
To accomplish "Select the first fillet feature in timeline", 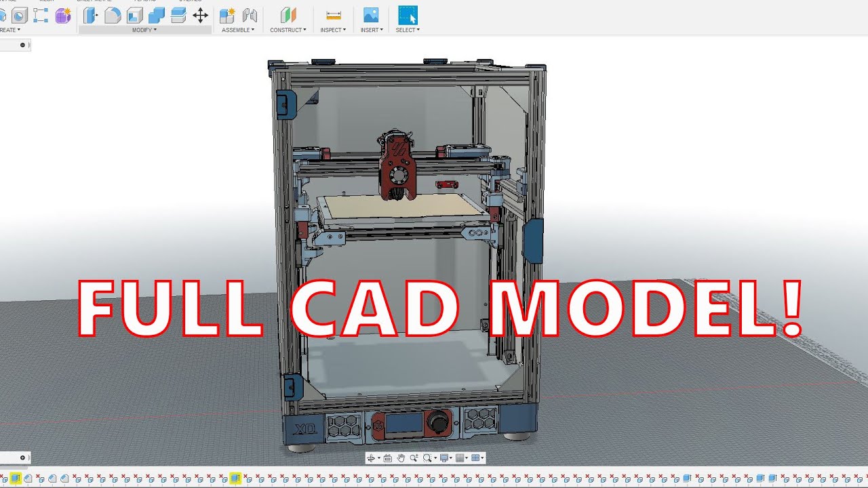I will point(28,479).
